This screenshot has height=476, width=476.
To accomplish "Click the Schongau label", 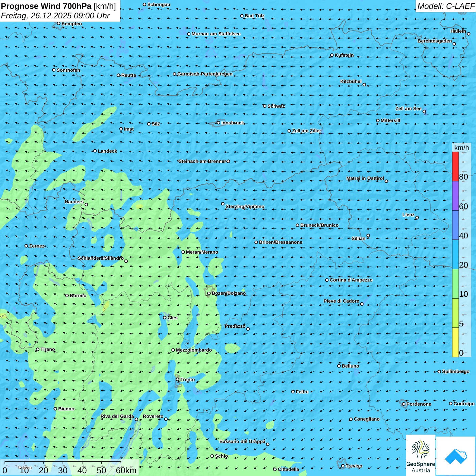I will click(158, 4).
